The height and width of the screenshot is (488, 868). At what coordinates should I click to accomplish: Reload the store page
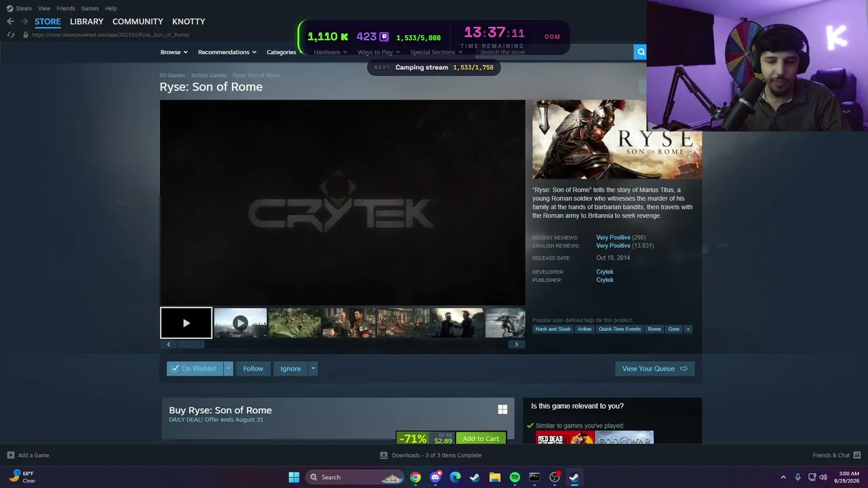pos(10,35)
